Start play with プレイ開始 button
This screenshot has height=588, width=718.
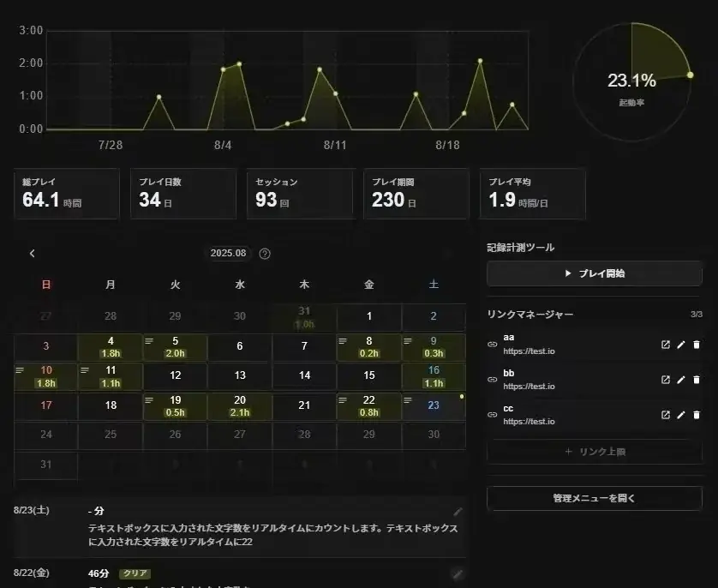[595, 273]
